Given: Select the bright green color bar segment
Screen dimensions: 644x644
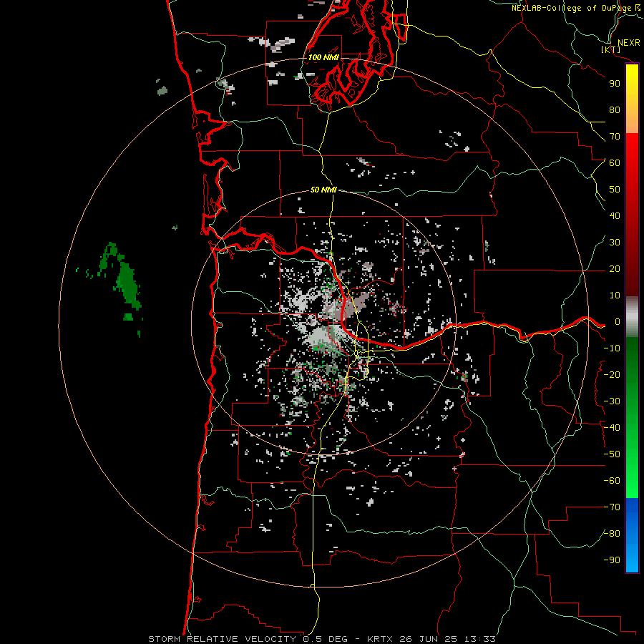Looking at the screenshot, I should (632, 477).
